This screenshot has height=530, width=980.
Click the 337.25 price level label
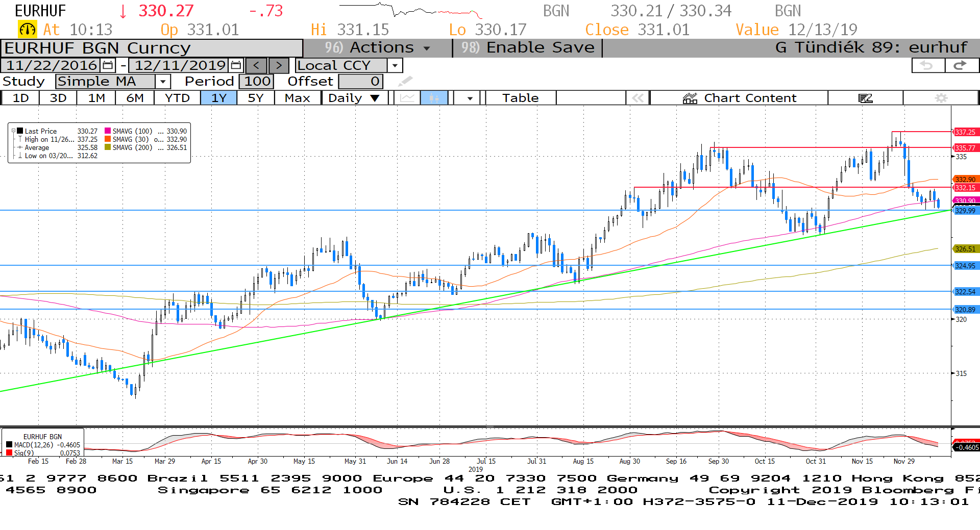click(x=965, y=132)
